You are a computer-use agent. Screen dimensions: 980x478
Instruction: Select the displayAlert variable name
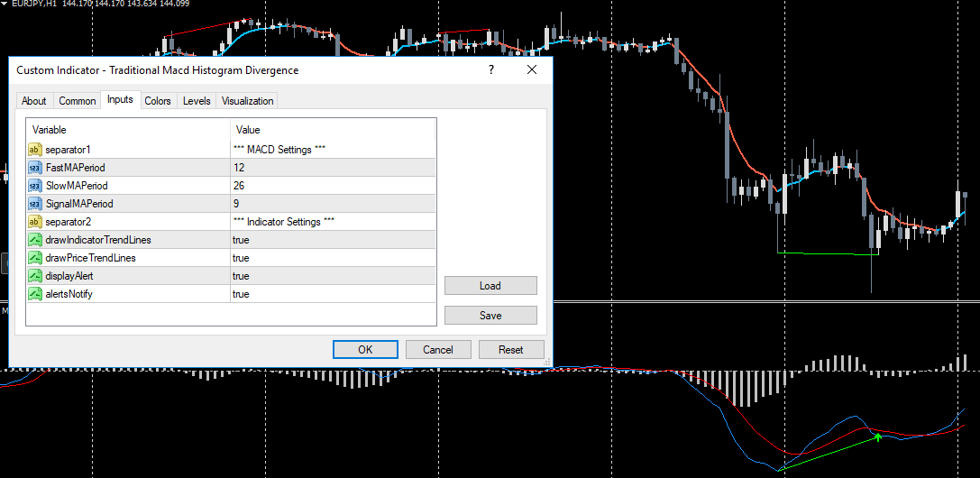(69, 276)
